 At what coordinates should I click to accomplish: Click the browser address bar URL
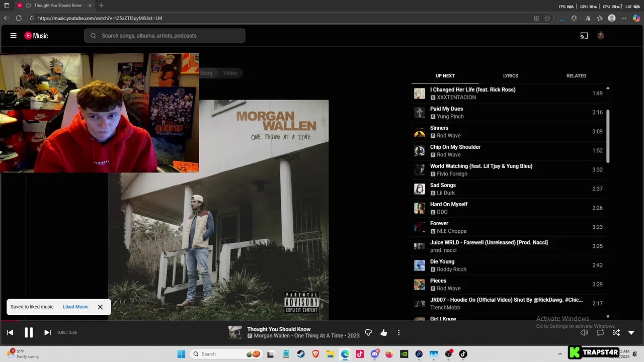click(100, 18)
